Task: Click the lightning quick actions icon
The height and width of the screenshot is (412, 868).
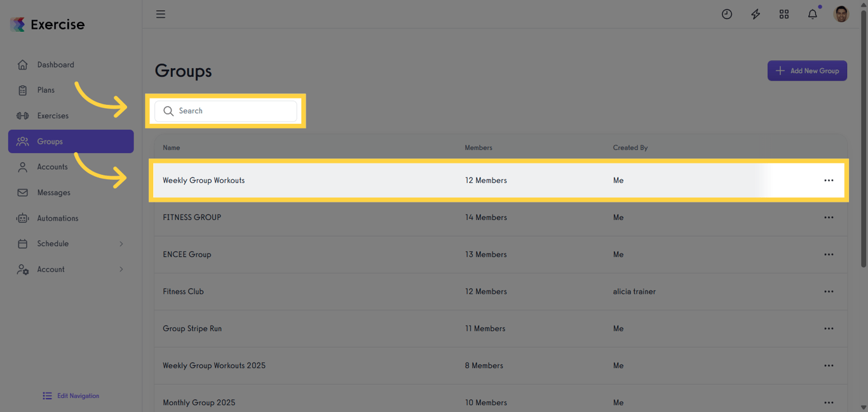Action: [755, 13]
